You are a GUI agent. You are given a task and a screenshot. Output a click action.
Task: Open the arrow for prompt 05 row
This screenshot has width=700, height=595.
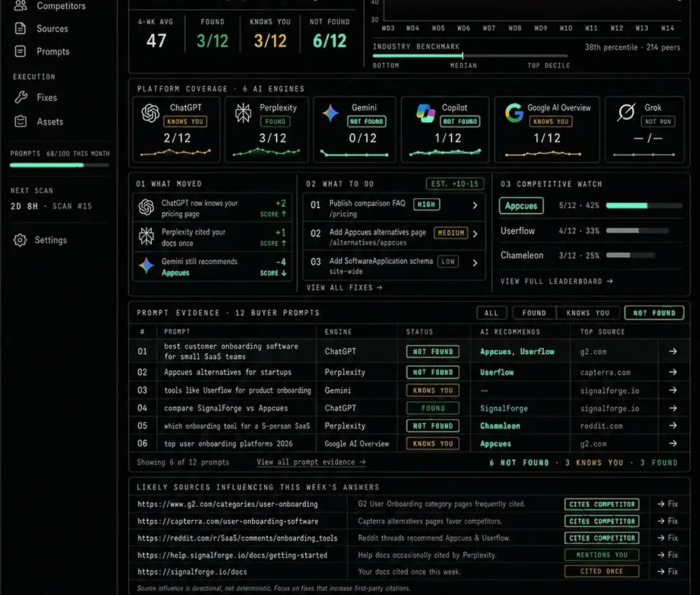pos(673,426)
